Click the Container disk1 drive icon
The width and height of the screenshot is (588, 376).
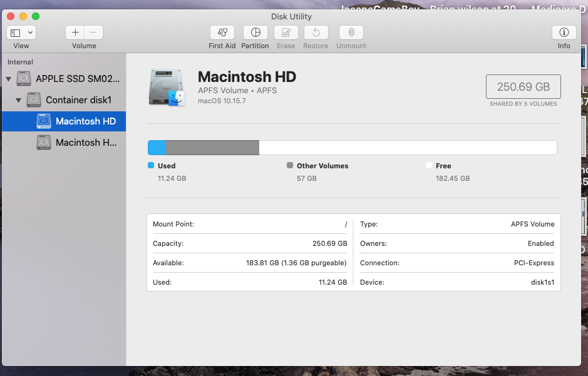tap(34, 100)
